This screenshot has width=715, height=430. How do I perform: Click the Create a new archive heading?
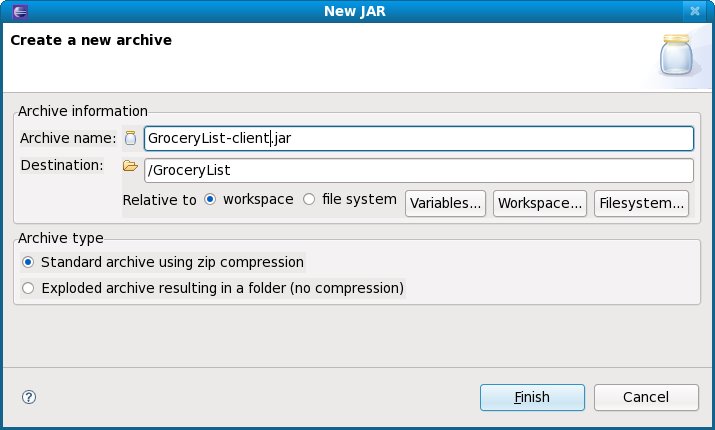point(91,40)
